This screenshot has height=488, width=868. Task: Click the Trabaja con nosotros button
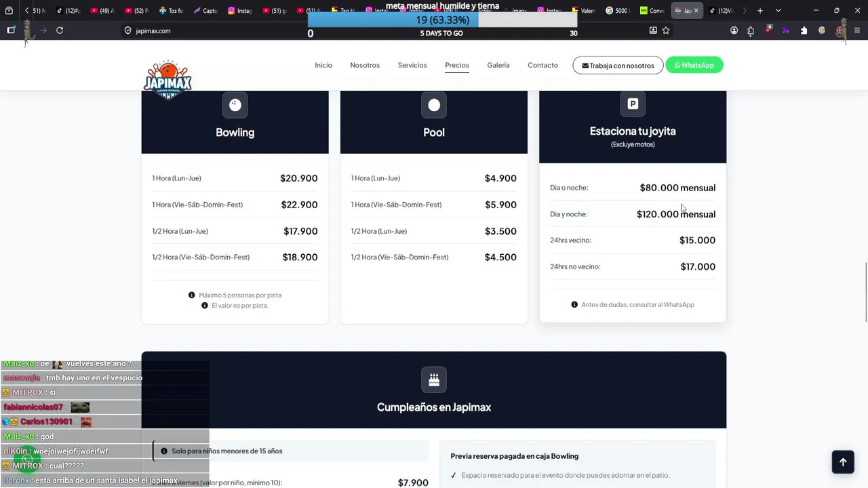click(618, 65)
